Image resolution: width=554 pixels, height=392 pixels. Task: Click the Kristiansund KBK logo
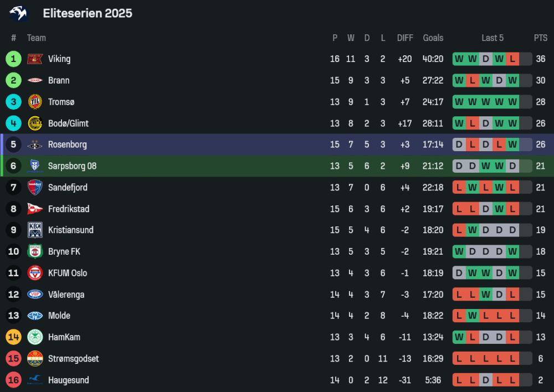point(35,230)
